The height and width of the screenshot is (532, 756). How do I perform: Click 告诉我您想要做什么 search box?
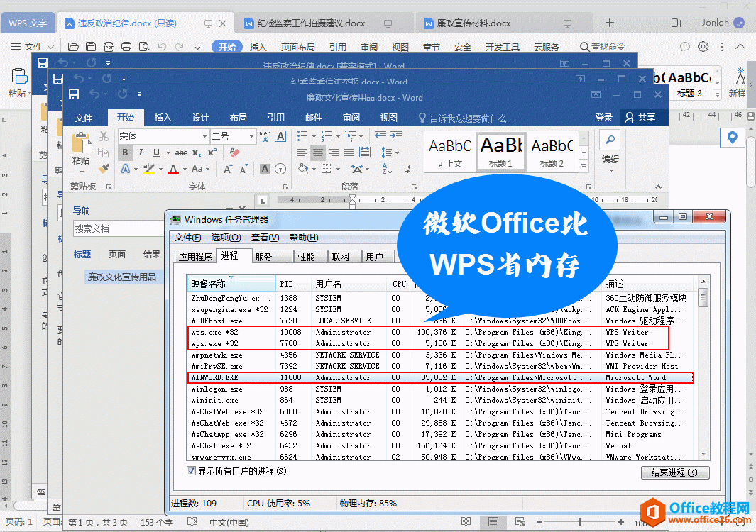469,118
